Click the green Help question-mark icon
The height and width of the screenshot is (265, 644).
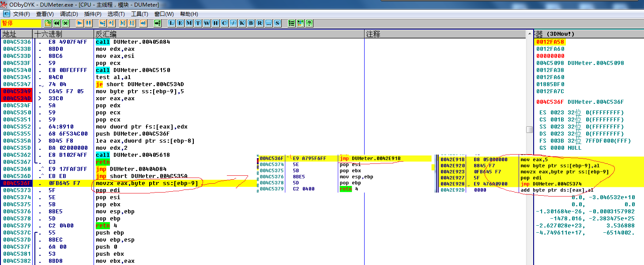coord(309,23)
